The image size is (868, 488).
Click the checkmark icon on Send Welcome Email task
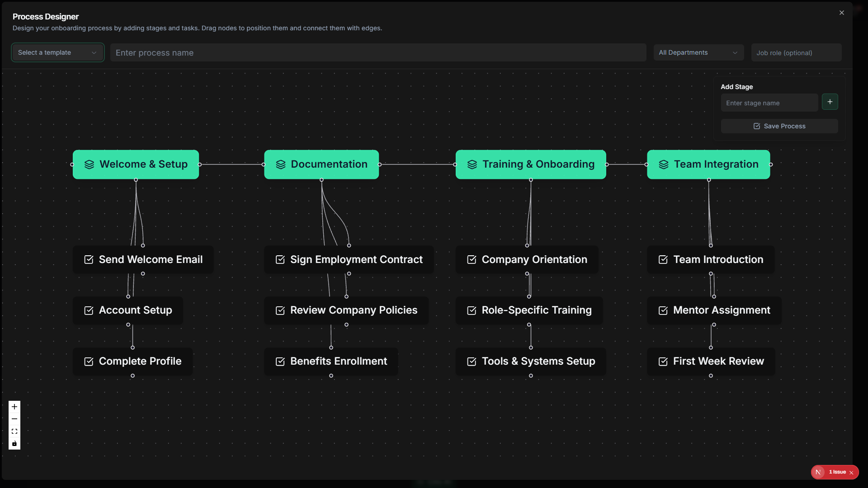pyautogui.click(x=88, y=259)
